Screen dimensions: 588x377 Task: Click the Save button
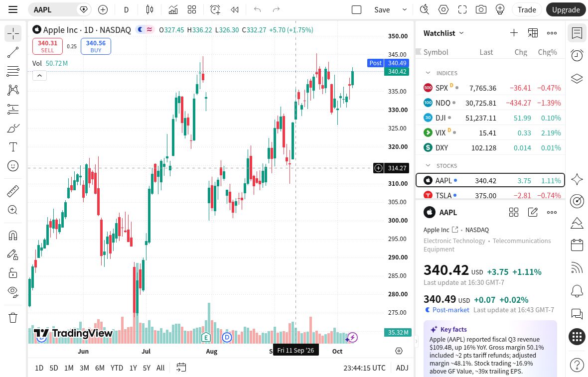pyautogui.click(x=382, y=10)
